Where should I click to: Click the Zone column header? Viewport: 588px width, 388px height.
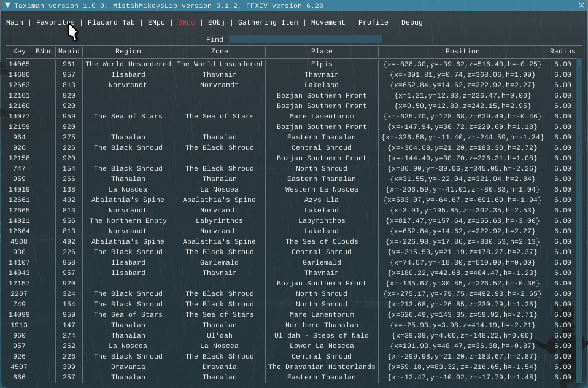pos(219,52)
